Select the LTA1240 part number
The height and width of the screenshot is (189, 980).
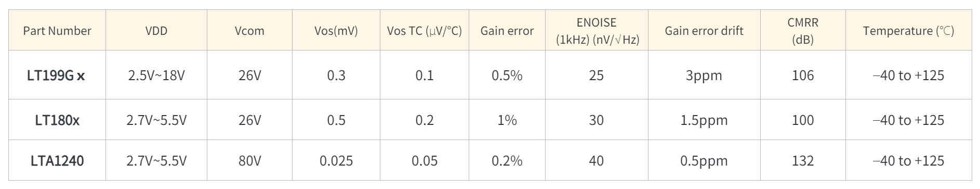coord(57,161)
